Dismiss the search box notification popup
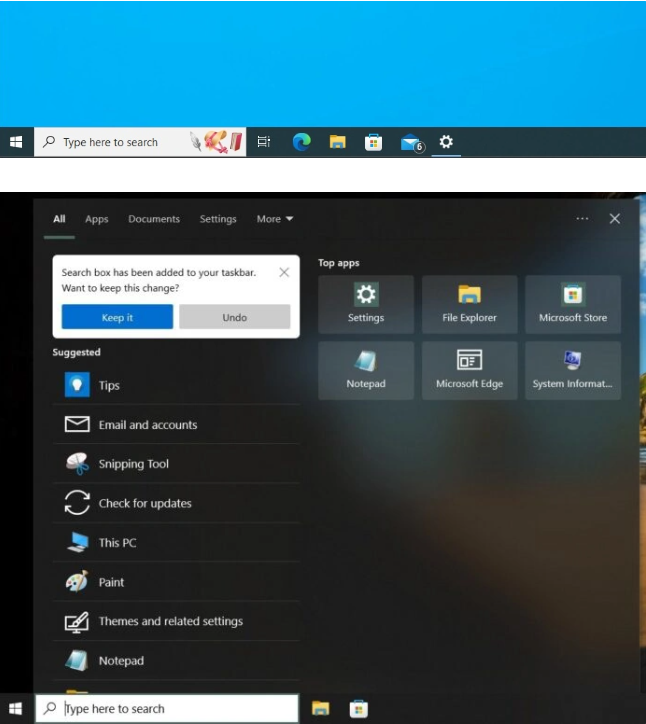 coord(284,272)
